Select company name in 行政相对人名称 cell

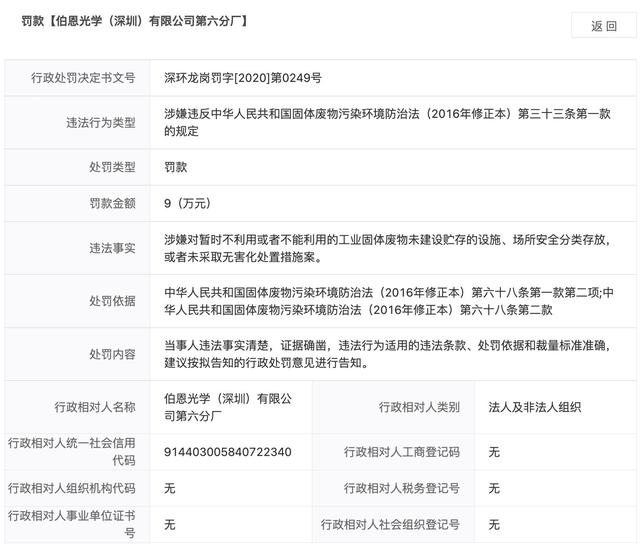(228, 407)
